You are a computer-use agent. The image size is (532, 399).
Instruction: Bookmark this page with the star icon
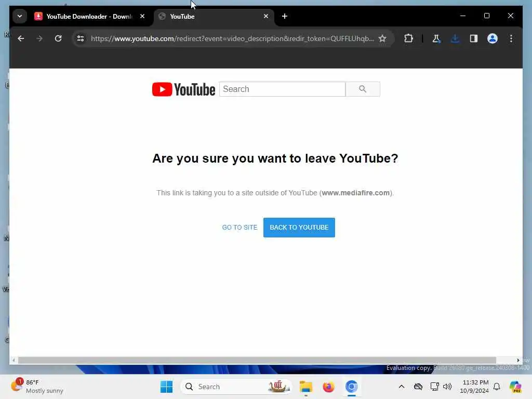pos(382,38)
